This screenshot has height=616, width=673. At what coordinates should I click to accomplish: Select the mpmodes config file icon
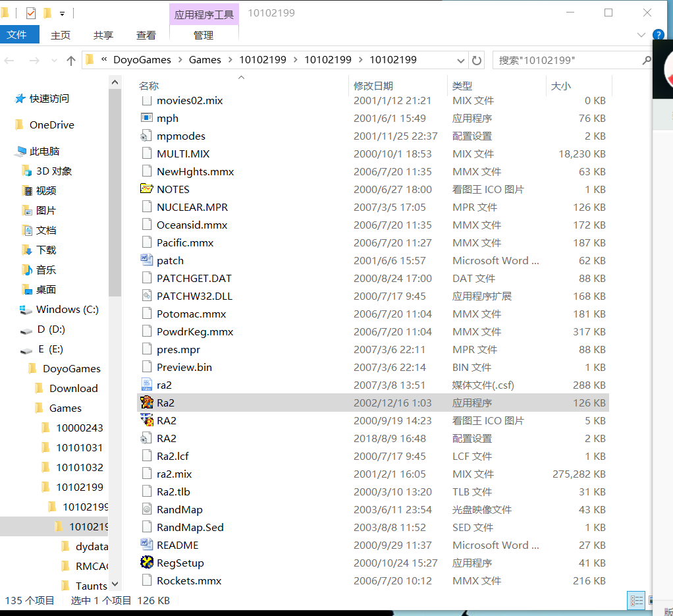[x=147, y=136]
